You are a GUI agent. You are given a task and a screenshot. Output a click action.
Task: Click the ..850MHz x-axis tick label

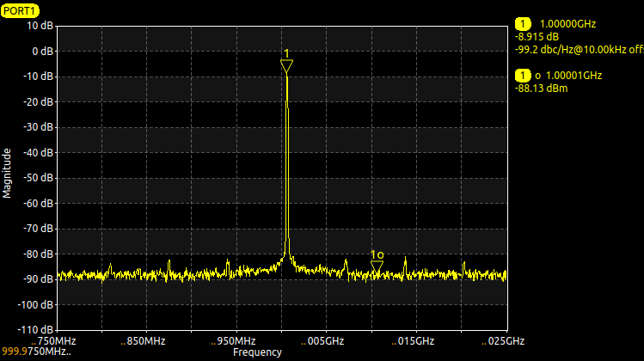coord(143,341)
